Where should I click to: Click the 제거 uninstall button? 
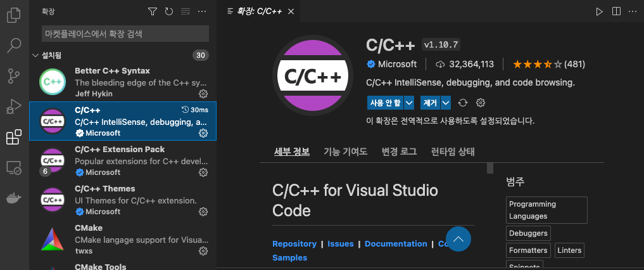pos(430,103)
